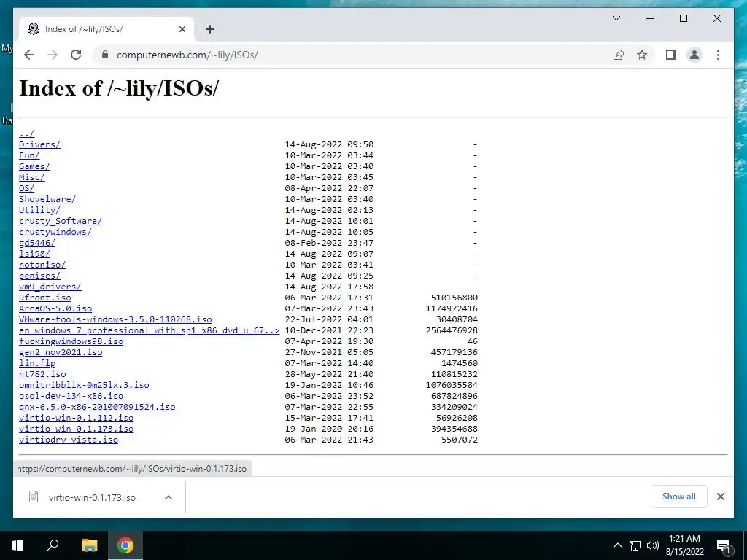Open the Utility/ folder link
This screenshot has height=560, width=747.
(39, 210)
